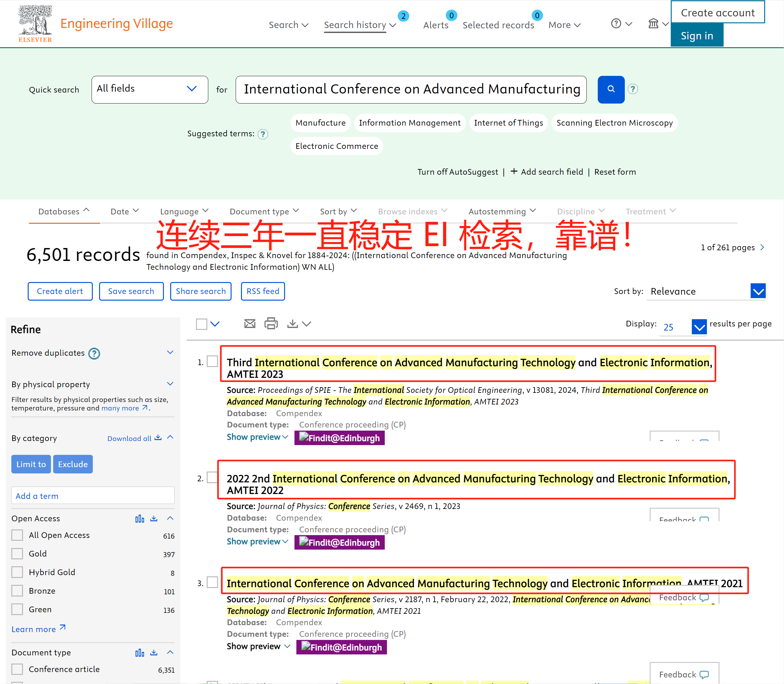Click the Exclude button
Image resolution: width=784 pixels, height=684 pixels.
point(73,464)
